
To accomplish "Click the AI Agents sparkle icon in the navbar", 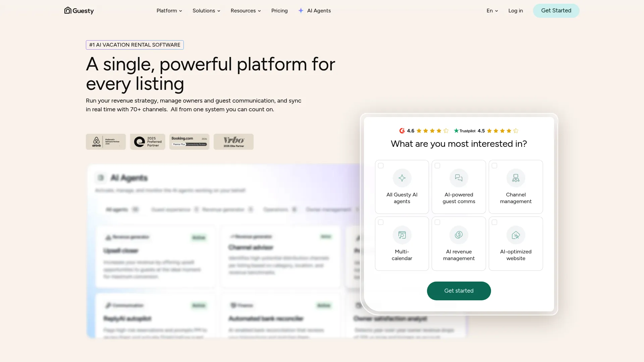I will coord(301,11).
